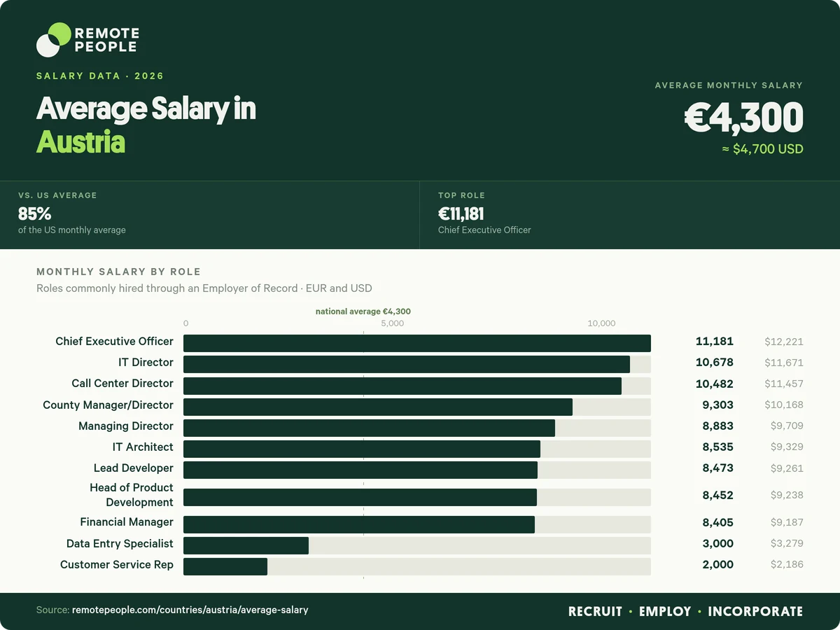Click the $9,261 USD value
The height and width of the screenshot is (630, 840).
[787, 468]
